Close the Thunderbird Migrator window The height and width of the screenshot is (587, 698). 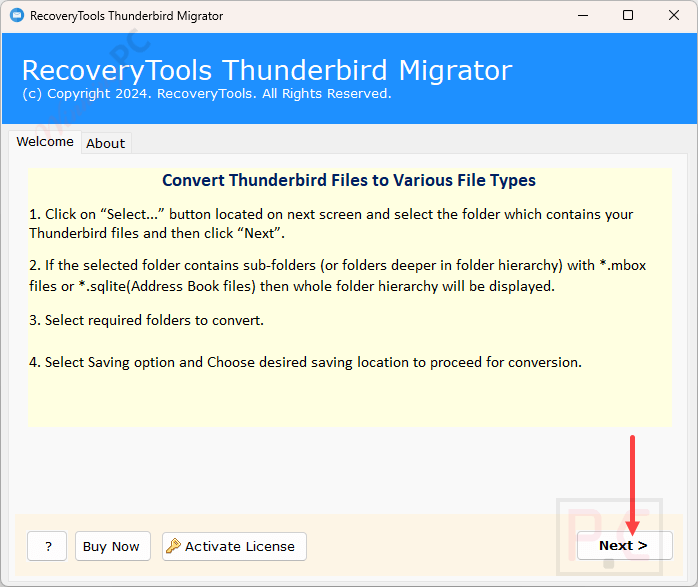[674, 16]
